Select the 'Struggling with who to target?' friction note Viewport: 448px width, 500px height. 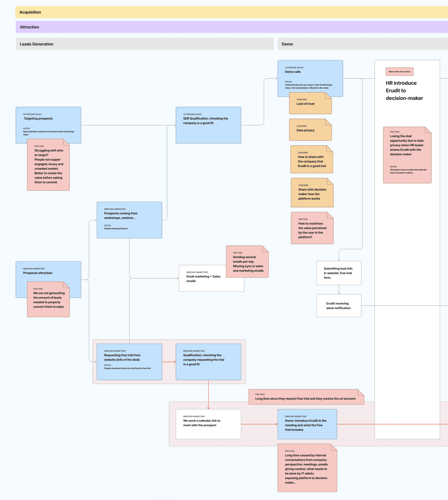pos(49,165)
